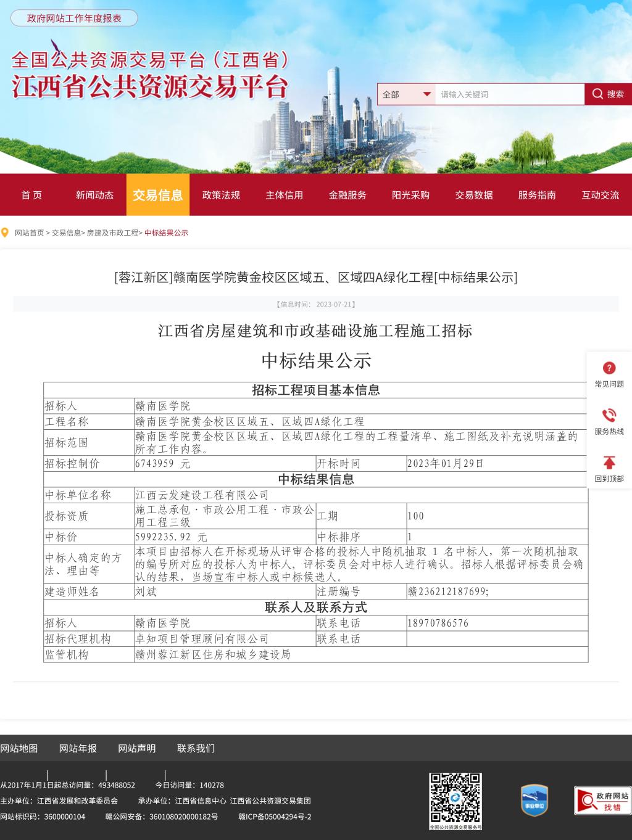
Task: Open the 政策法规 navigation tab
Action: (x=221, y=195)
